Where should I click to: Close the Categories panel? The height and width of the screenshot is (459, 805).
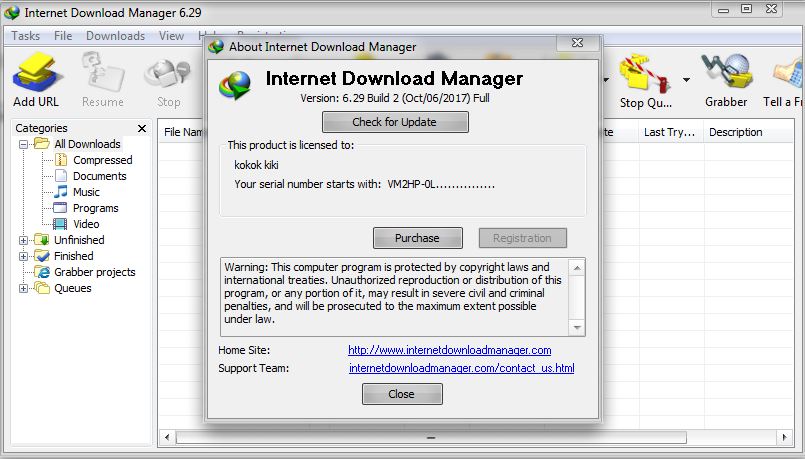coord(142,128)
